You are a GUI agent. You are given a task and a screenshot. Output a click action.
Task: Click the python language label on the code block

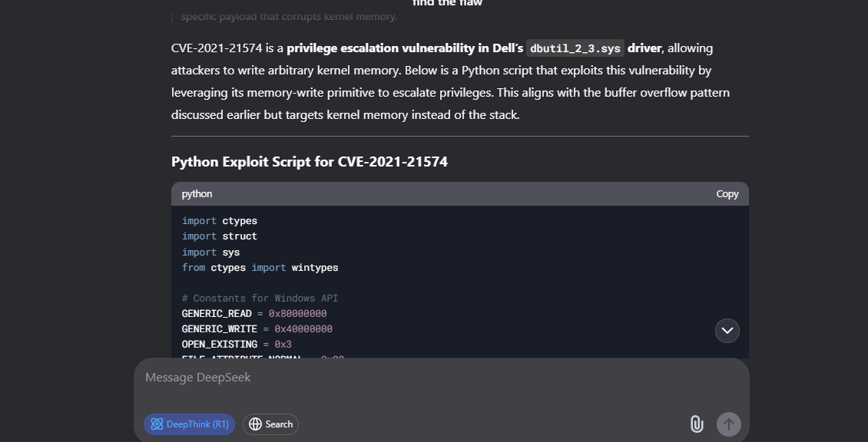pyautogui.click(x=197, y=193)
